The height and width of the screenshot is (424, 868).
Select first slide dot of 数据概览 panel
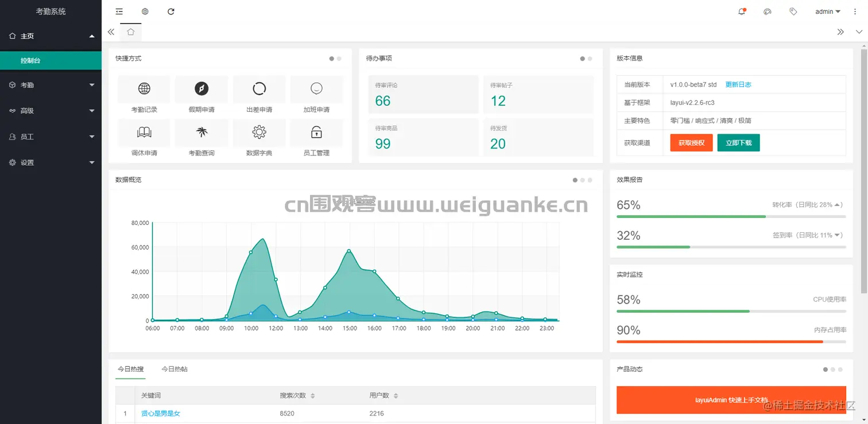[575, 180]
